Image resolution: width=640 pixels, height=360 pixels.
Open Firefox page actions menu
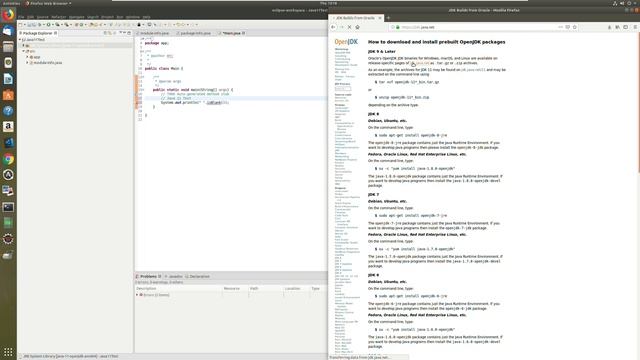560,27
